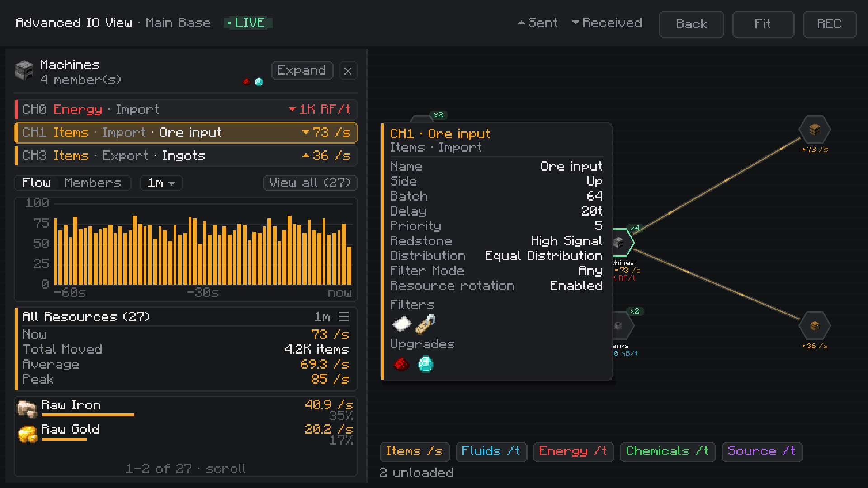Click the Fit view button

tap(763, 24)
